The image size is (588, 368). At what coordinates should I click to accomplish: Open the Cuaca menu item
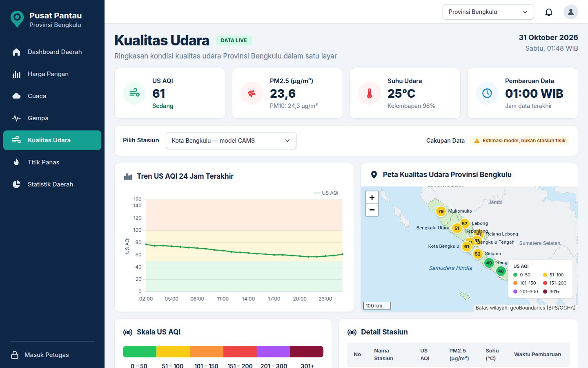pos(52,96)
